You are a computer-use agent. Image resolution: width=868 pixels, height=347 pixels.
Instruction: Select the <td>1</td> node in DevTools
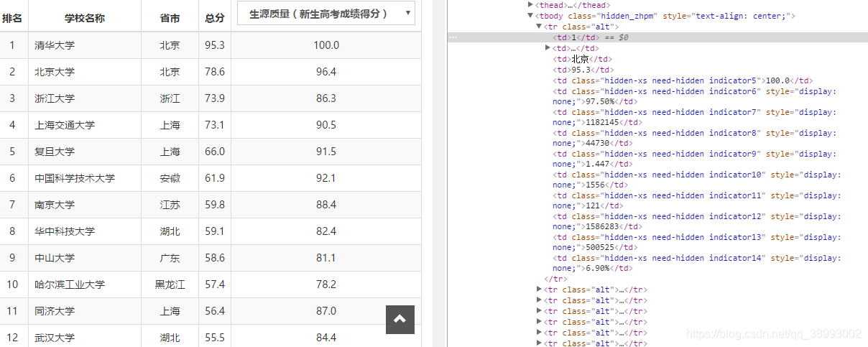coord(576,37)
